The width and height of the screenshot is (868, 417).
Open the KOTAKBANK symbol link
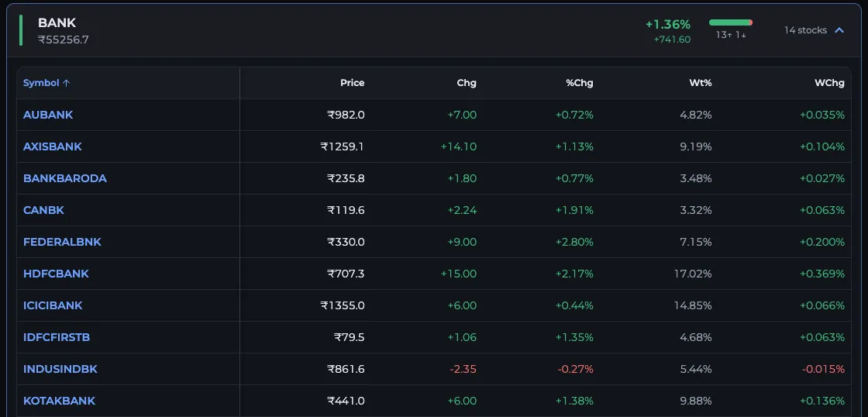(59, 401)
